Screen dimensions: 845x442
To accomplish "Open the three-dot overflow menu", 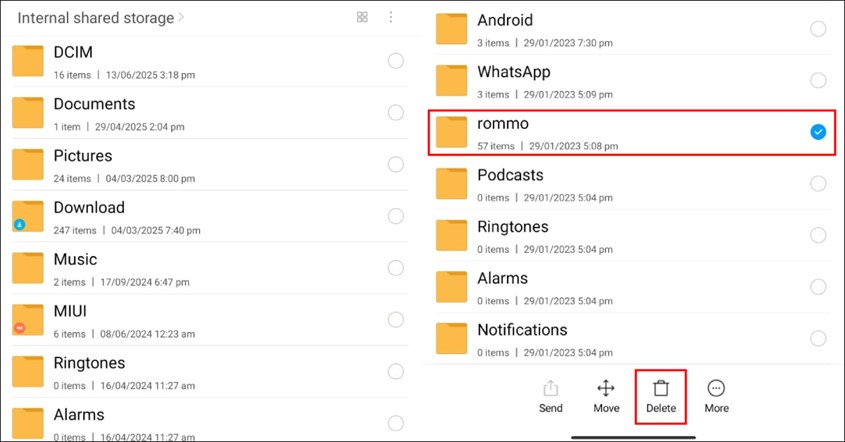I will [x=391, y=17].
